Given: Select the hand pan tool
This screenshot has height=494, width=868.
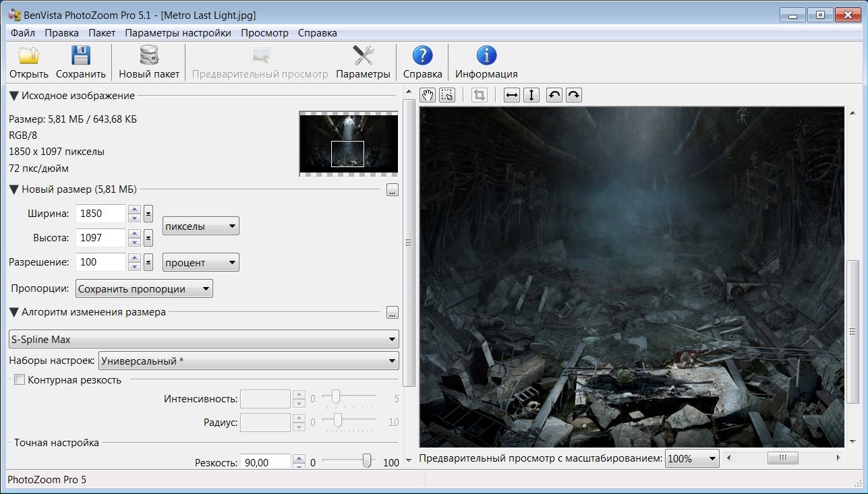Looking at the screenshot, I should point(428,95).
